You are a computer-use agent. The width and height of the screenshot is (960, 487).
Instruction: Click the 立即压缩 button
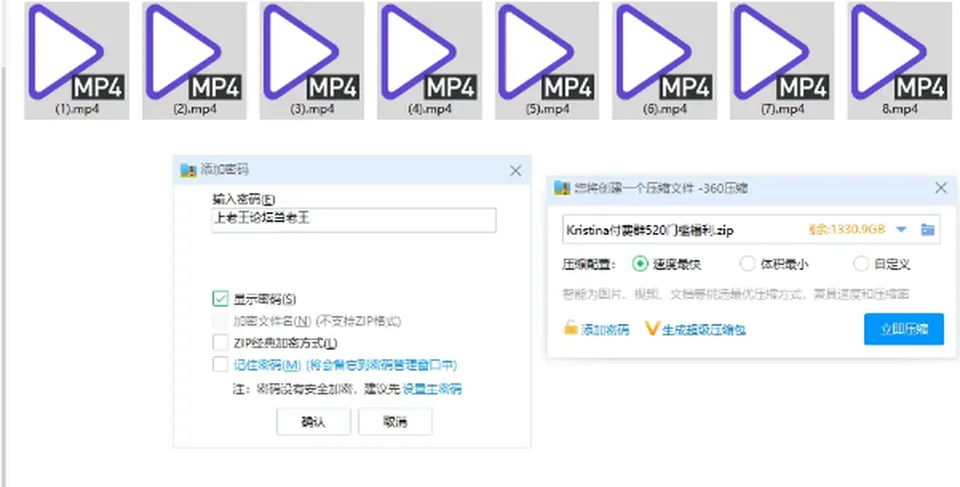(x=904, y=329)
